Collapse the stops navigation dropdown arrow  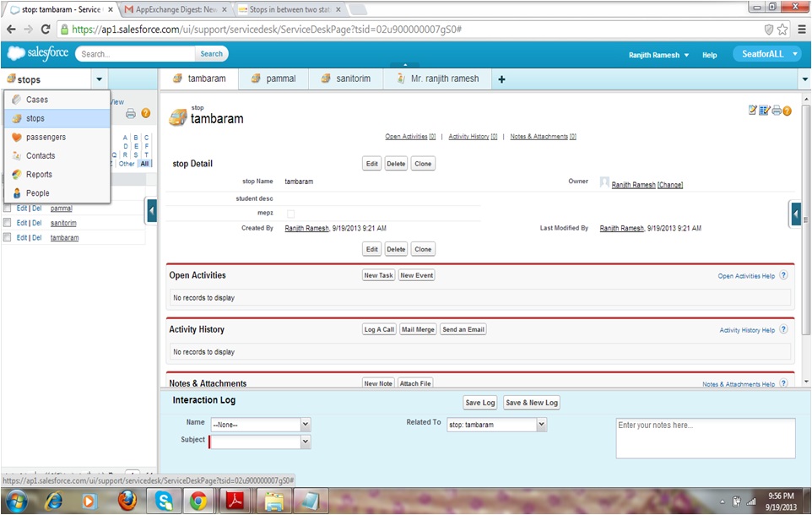click(x=99, y=79)
